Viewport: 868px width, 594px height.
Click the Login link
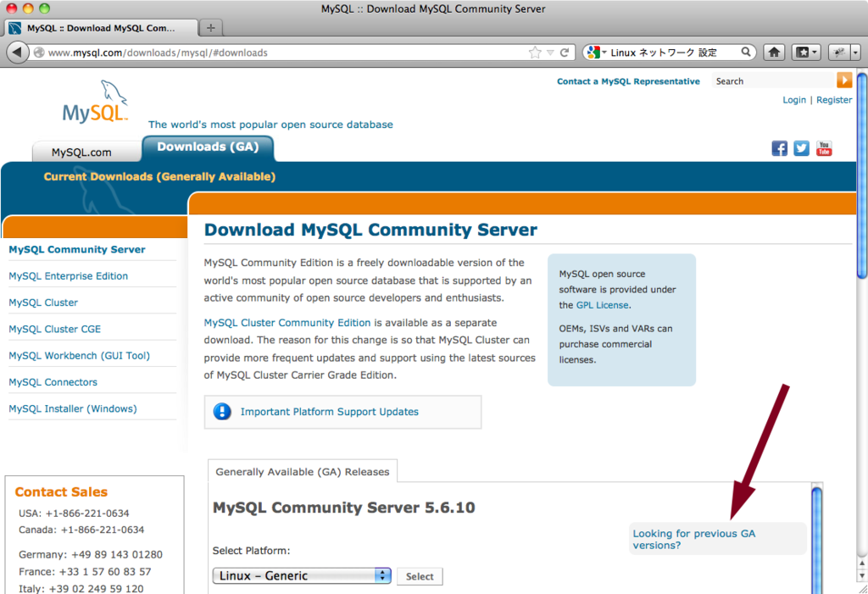[x=793, y=100]
